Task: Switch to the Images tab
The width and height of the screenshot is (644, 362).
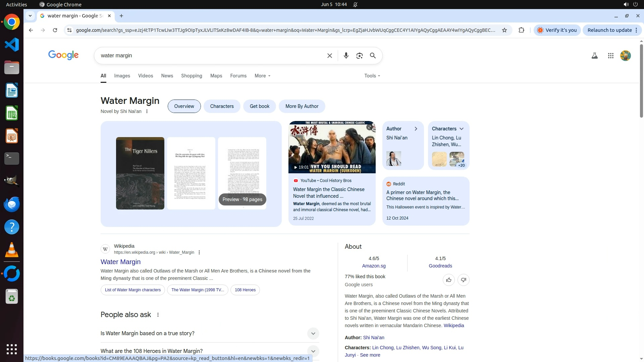Action: (122, 76)
